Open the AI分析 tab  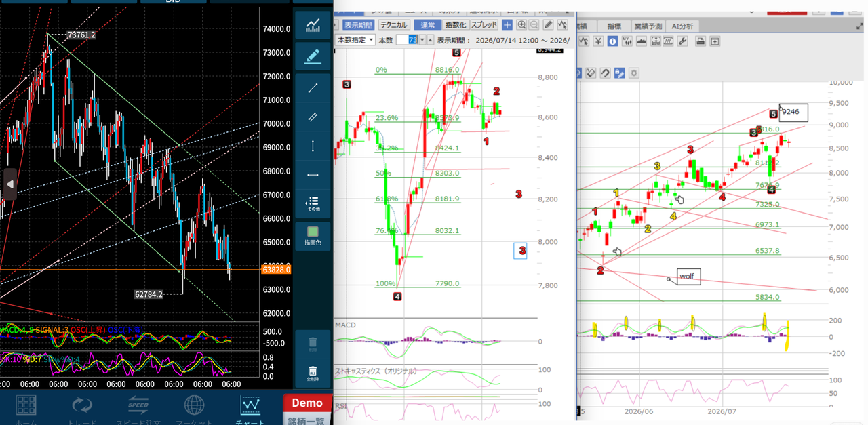click(682, 26)
